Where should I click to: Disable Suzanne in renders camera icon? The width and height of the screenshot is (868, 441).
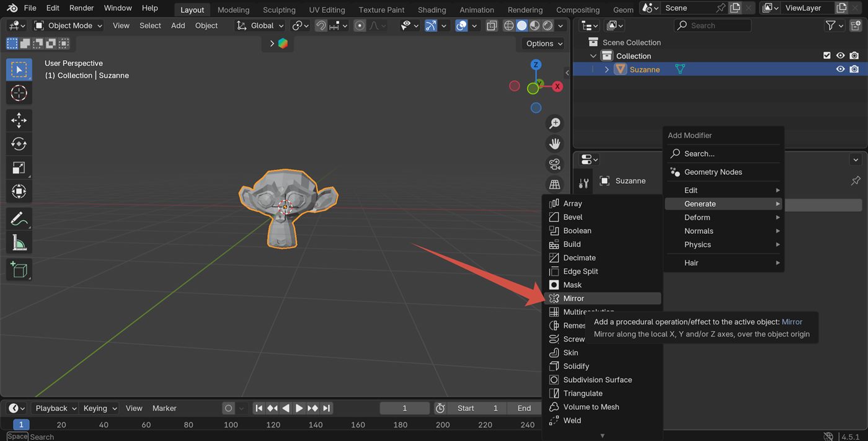click(x=854, y=69)
